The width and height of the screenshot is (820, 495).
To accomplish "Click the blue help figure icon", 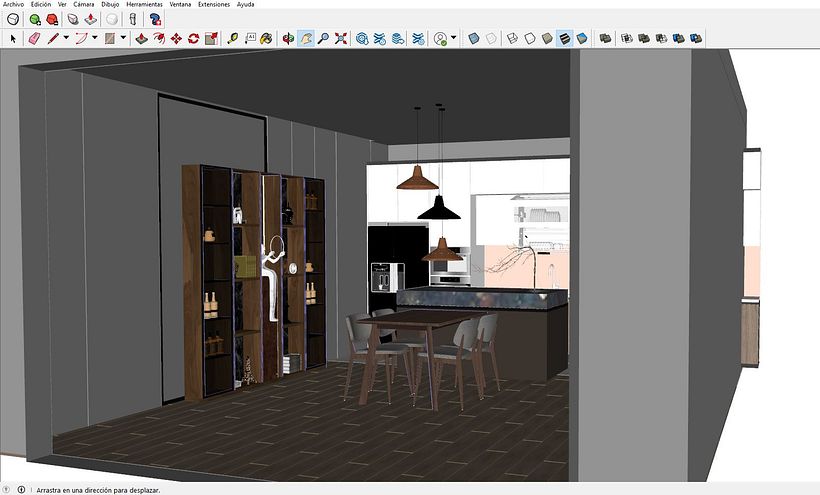I will point(155,19).
